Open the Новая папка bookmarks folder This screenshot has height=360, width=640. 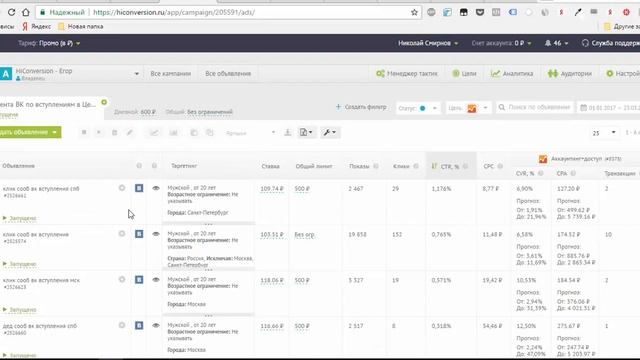click(x=80, y=27)
